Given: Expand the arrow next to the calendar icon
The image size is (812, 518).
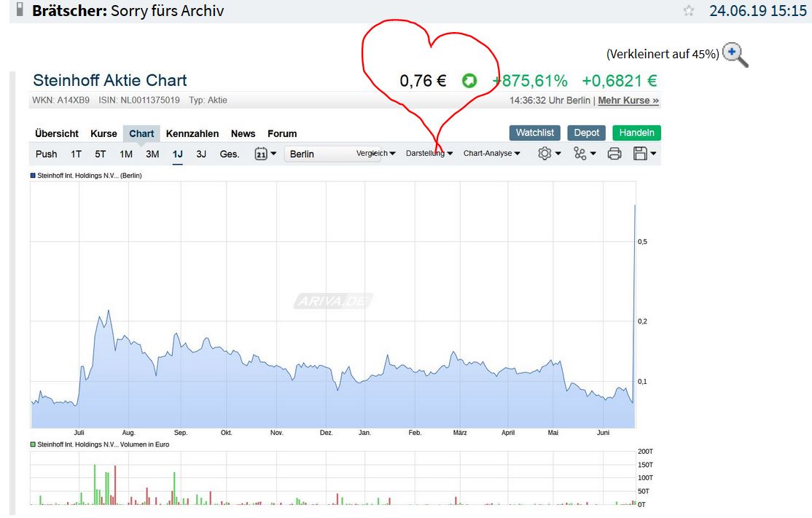Looking at the screenshot, I should tap(273, 153).
